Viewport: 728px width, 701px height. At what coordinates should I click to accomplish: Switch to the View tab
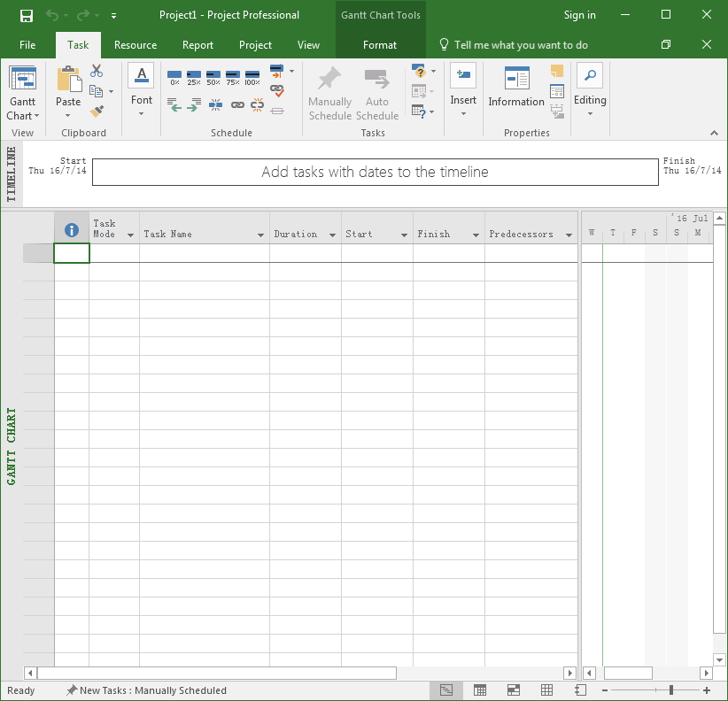[x=308, y=45]
